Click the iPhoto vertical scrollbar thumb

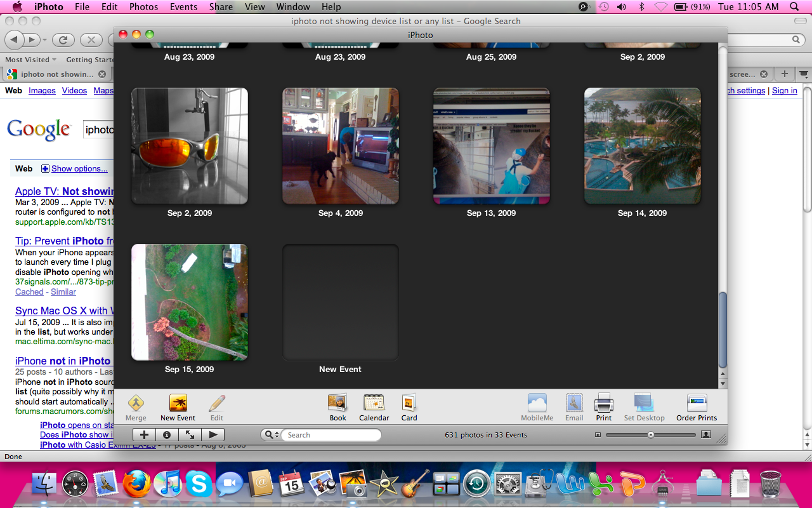pyautogui.click(x=723, y=330)
